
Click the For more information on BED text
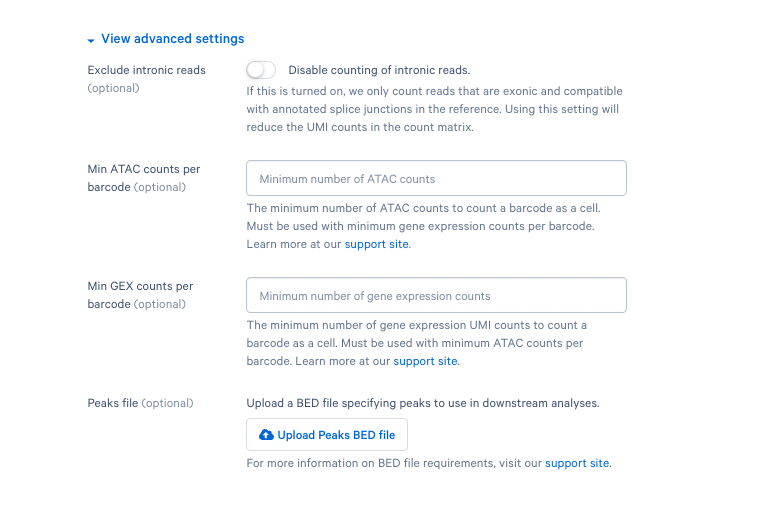(429, 463)
